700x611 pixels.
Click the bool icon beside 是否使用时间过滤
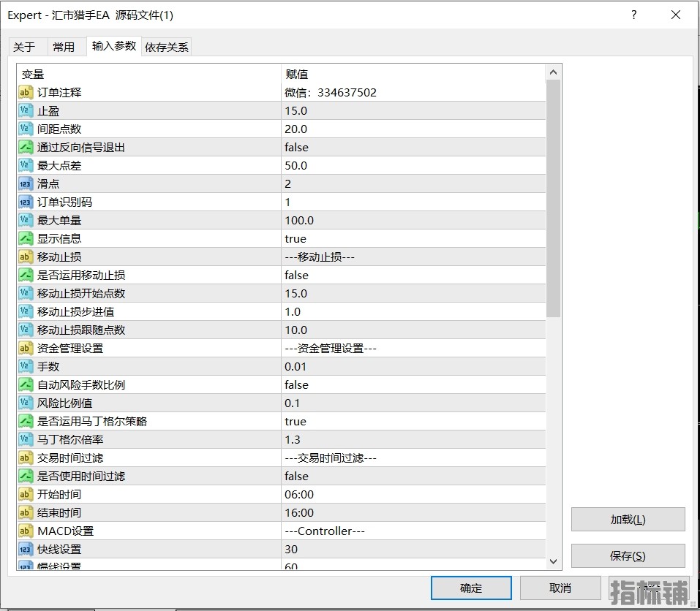[26, 477]
